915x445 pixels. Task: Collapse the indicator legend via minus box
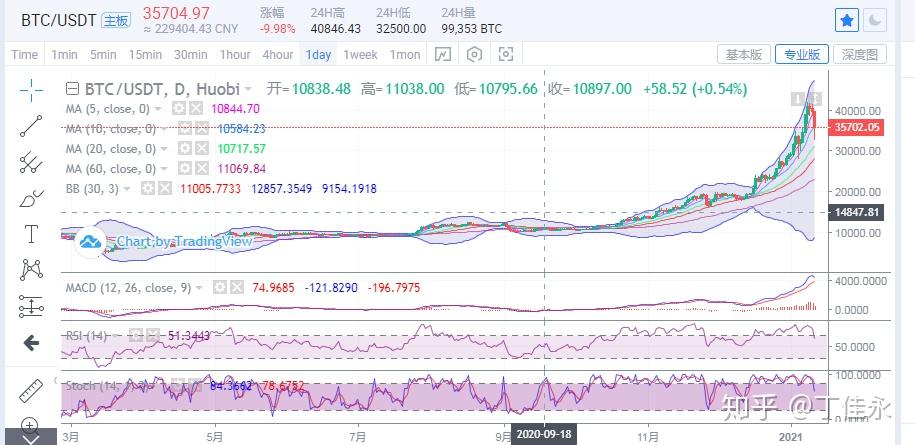[x=72, y=89]
